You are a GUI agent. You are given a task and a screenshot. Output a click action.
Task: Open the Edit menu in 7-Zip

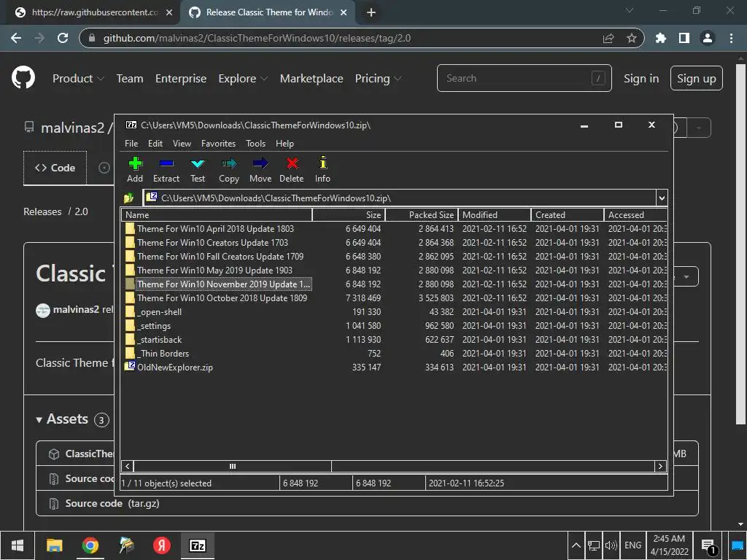155,144
